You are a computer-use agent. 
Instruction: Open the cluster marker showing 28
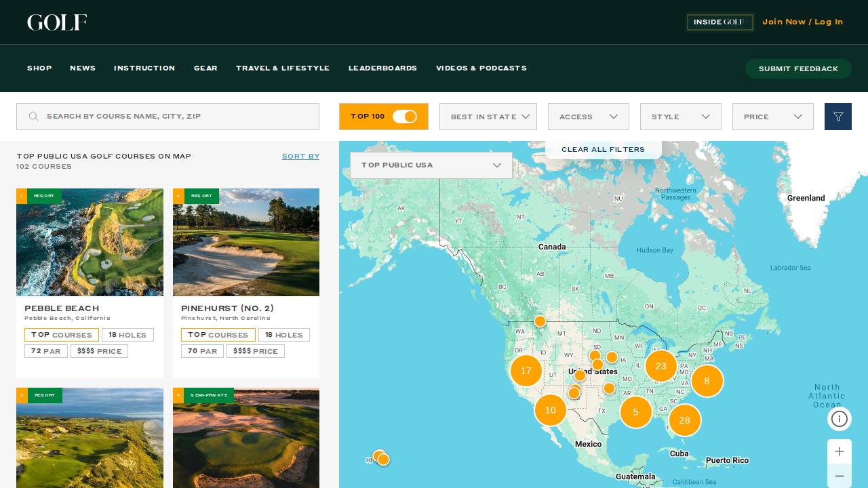click(x=685, y=420)
